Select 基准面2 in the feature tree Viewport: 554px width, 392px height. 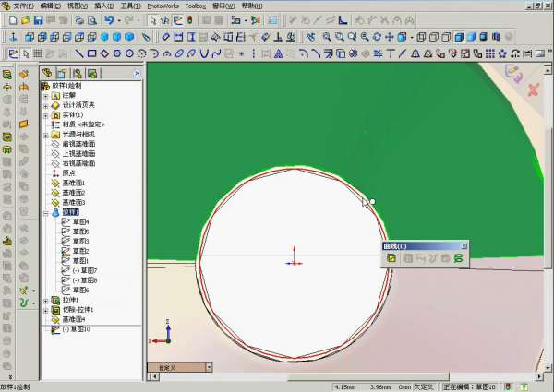tap(73, 193)
